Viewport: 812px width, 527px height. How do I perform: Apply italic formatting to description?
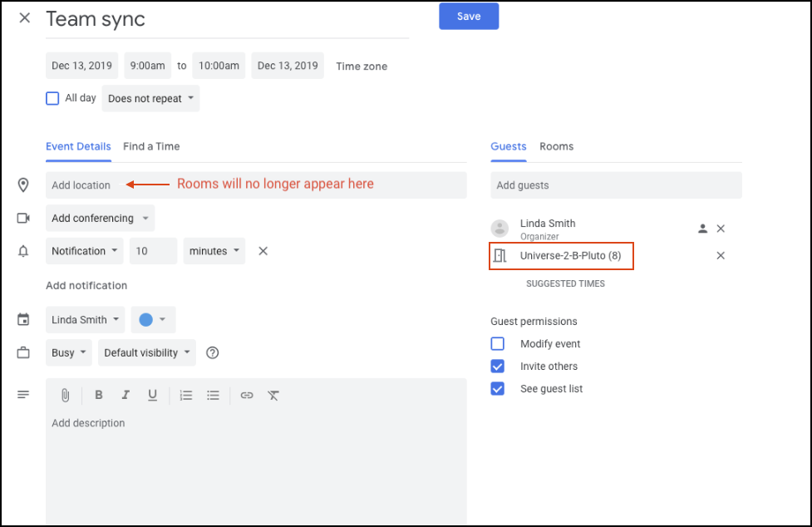125,395
